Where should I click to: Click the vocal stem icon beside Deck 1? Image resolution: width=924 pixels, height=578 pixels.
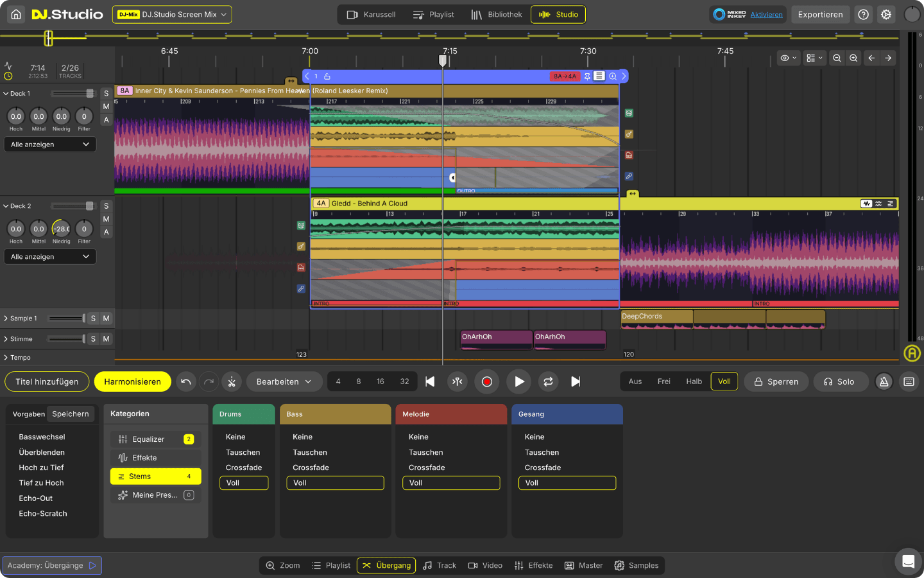click(x=629, y=176)
